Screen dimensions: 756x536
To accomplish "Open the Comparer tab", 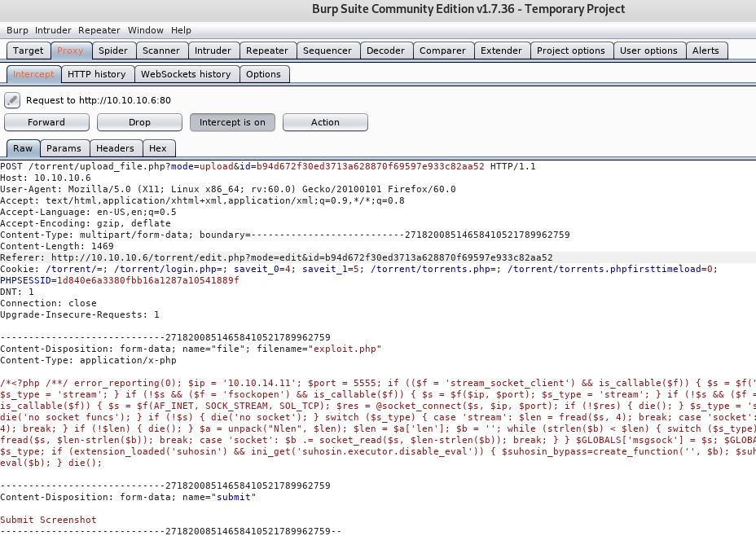I will 442,51.
